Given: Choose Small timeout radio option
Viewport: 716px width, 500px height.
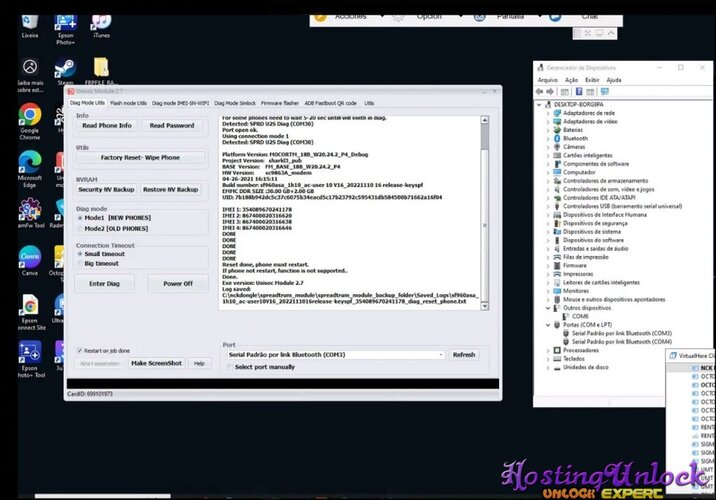Looking at the screenshot, I should [80, 254].
